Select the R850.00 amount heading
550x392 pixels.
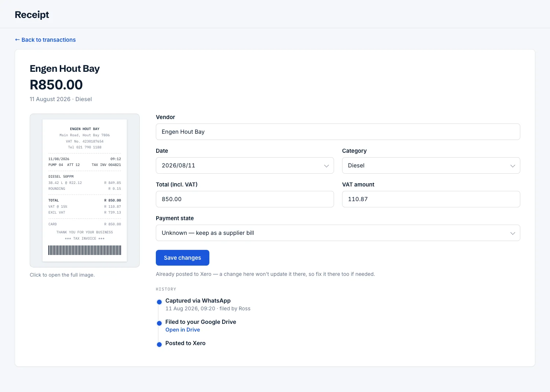[x=56, y=85]
